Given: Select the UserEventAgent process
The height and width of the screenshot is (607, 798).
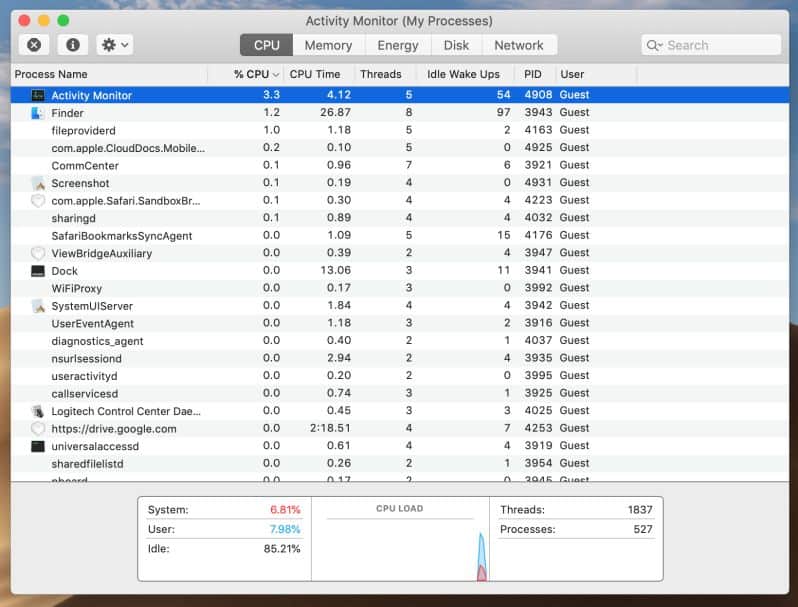Looking at the screenshot, I should [x=400, y=323].
